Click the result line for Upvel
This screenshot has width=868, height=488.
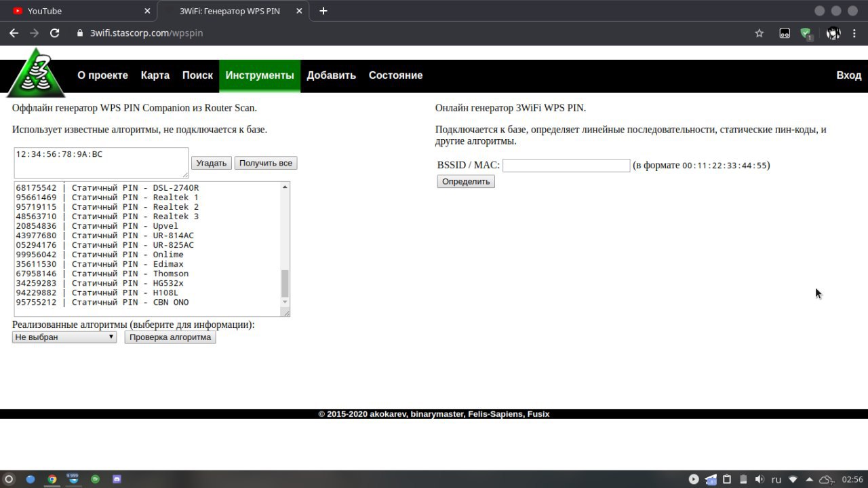[x=97, y=226]
